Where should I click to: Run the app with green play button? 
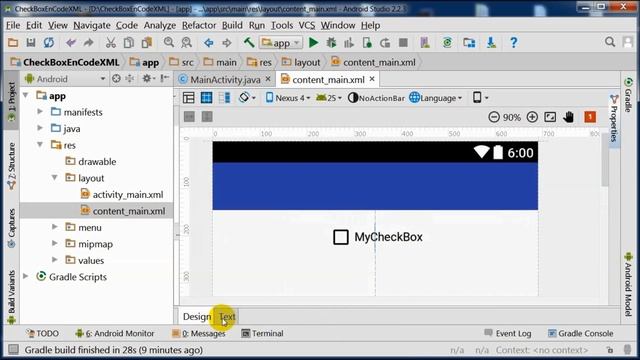313,42
